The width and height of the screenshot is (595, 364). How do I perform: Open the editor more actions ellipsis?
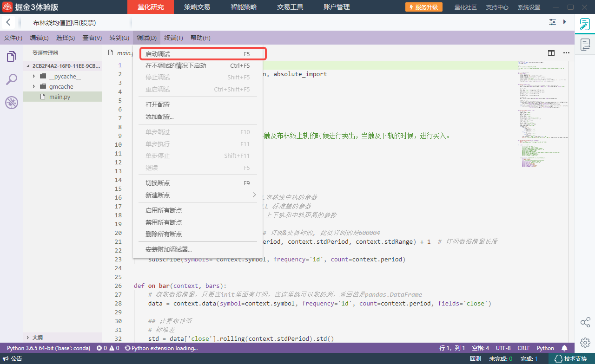pos(566,53)
